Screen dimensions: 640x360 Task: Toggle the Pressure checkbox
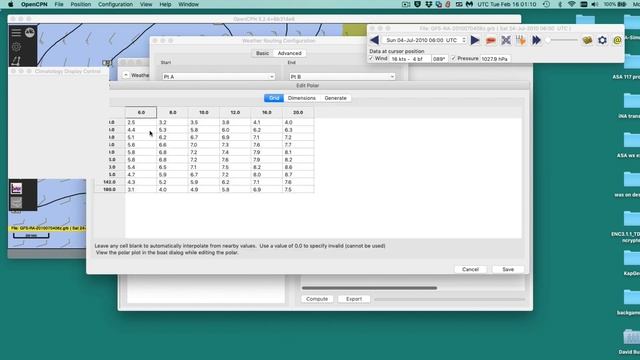coord(453,58)
